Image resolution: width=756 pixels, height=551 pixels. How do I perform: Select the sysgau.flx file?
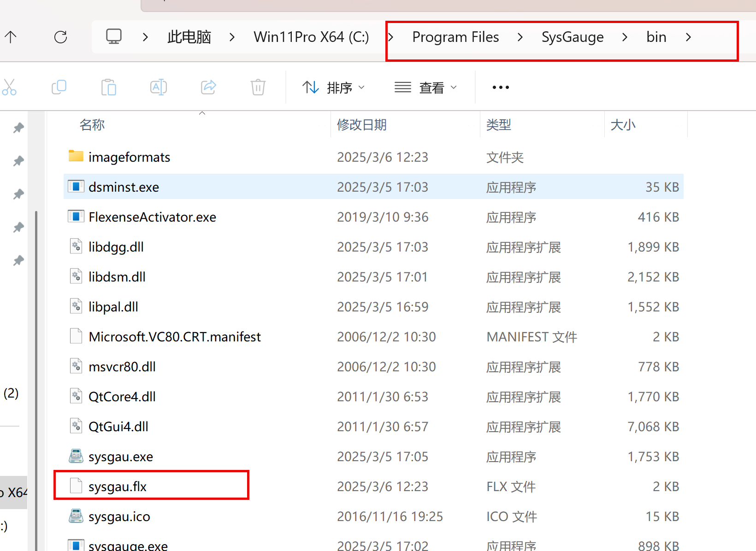118,487
